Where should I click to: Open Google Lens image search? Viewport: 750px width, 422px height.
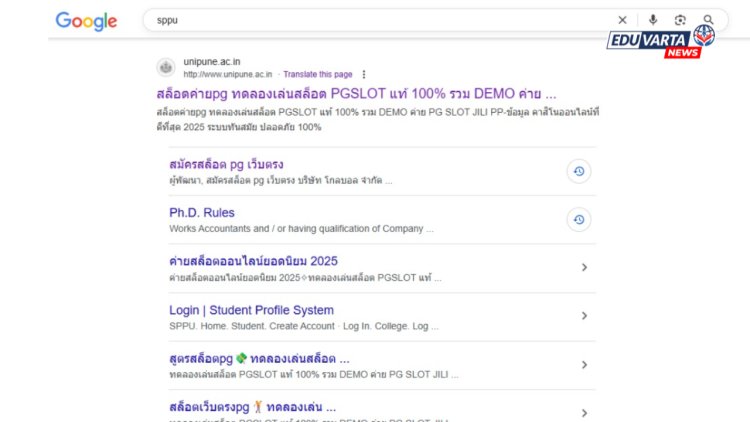680,20
